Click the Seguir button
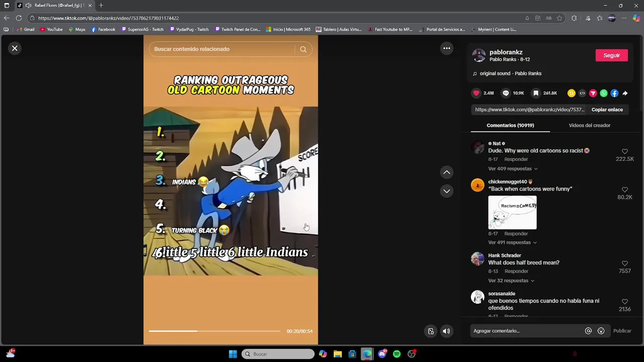Image resolution: width=644 pixels, height=362 pixels. [611, 55]
